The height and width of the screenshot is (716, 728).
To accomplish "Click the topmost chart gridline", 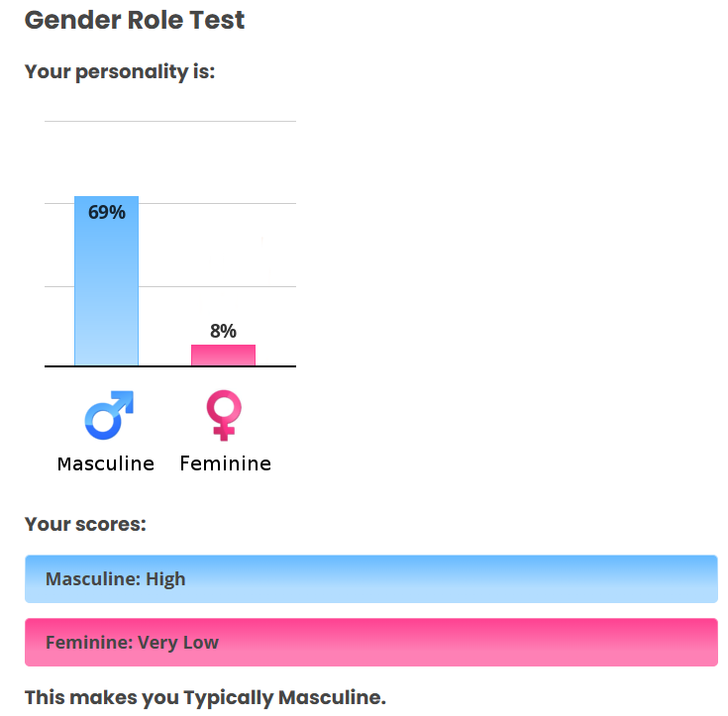I will (x=170, y=121).
